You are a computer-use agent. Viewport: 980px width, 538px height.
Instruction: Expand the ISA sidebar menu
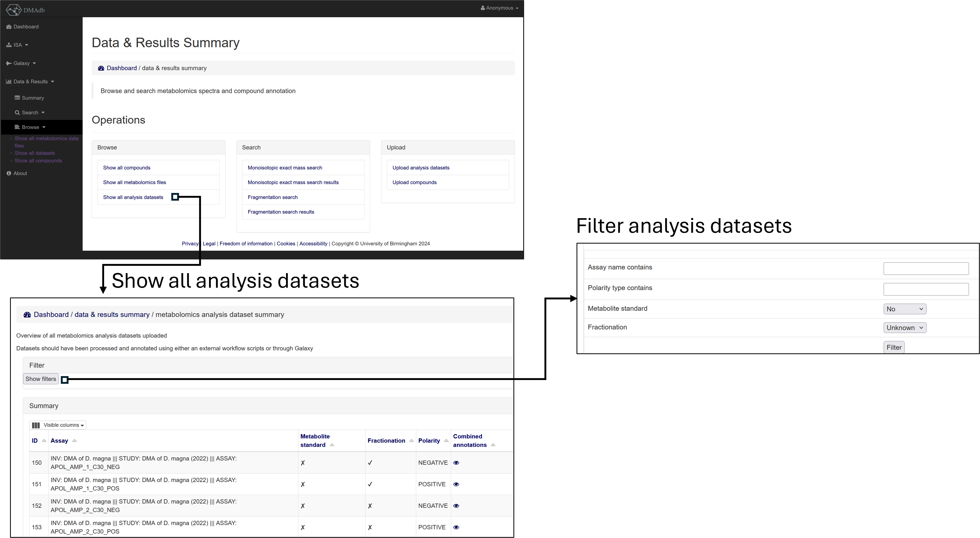coord(18,45)
